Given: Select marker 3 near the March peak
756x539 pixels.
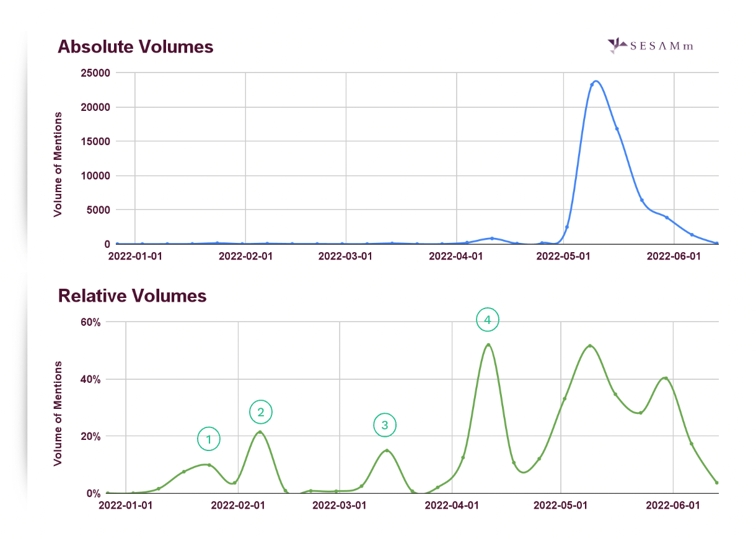Looking at the screenshot, I should point(385,425).
